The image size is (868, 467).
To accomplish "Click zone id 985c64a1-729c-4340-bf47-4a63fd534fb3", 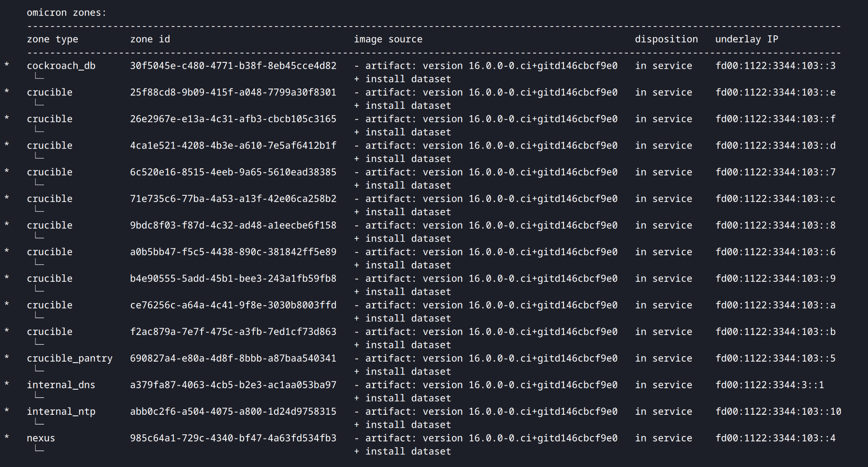I will [233, 438].
